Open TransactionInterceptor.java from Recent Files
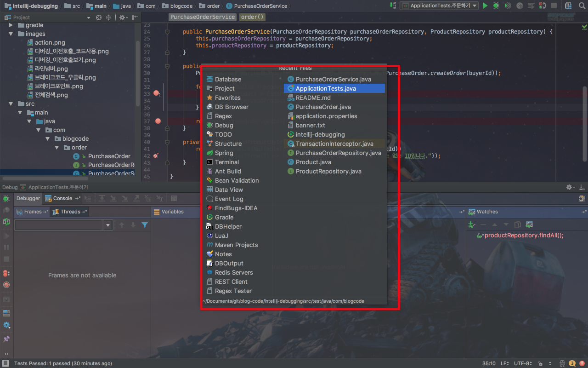This screenshot has width=588, height=368. [x=334, y=144]
